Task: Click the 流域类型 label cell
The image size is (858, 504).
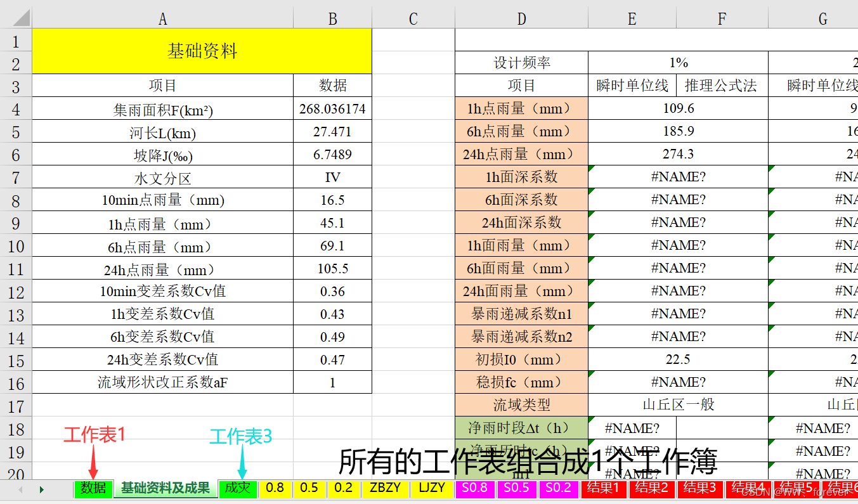Action: (521, 405)
